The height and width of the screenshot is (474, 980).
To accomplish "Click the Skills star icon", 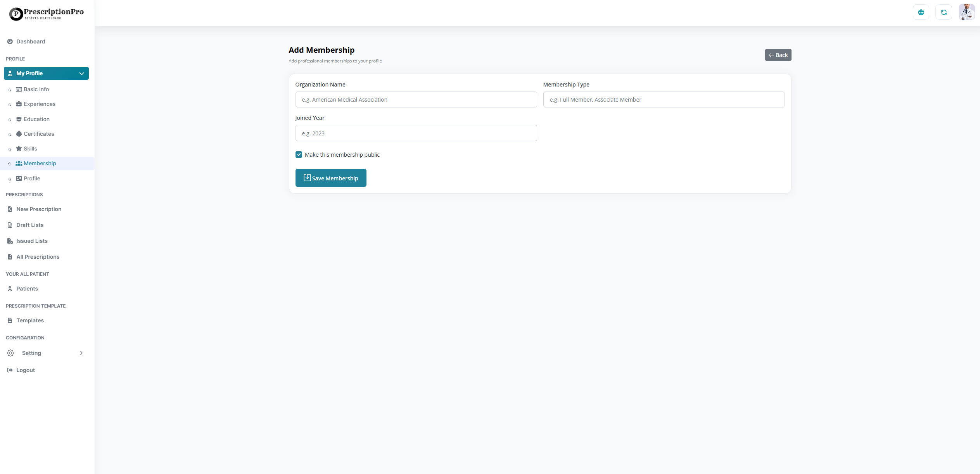I will pyautogui.click(x=19, y=149).
